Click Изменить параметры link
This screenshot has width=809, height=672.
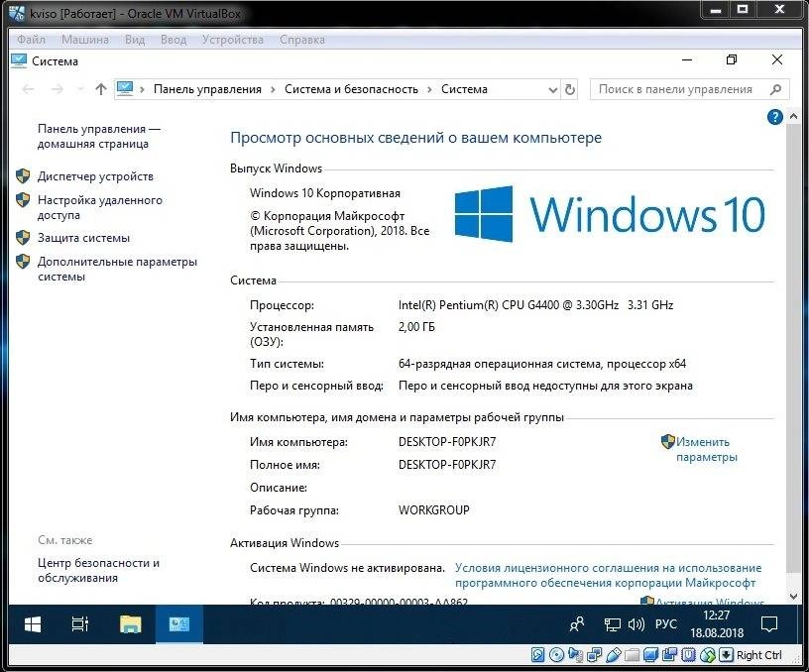point(707,449)
